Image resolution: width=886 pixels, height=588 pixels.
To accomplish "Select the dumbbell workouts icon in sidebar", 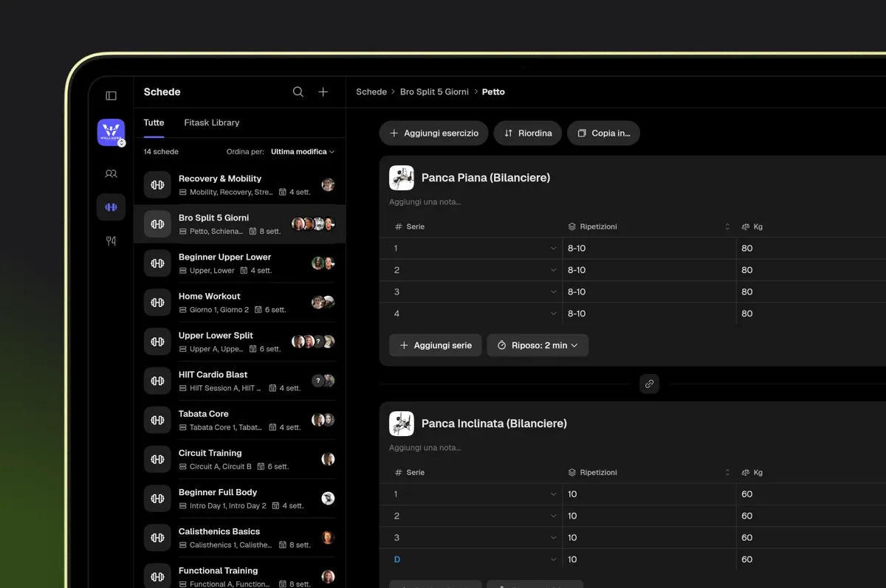I will (111, 207).
